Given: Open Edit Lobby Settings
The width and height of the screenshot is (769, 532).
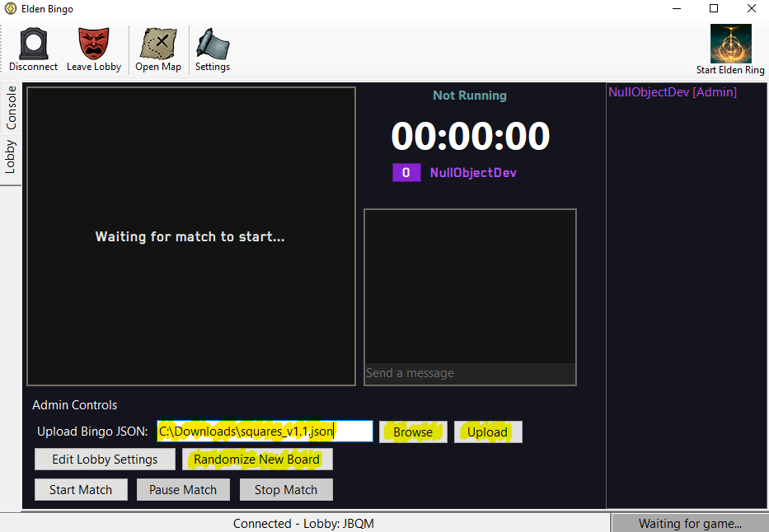Looking at the screenshot, I should [x=105, y=460].
